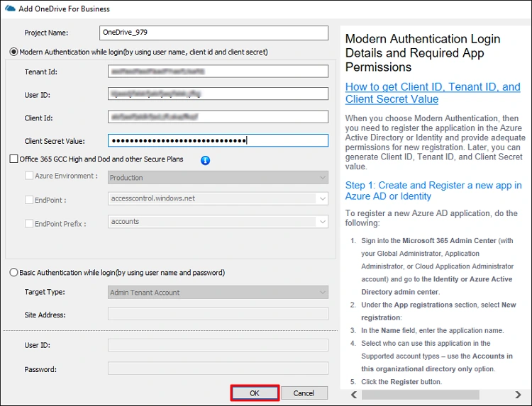
Task: Click the Cancel button
Action: point(304,393)
